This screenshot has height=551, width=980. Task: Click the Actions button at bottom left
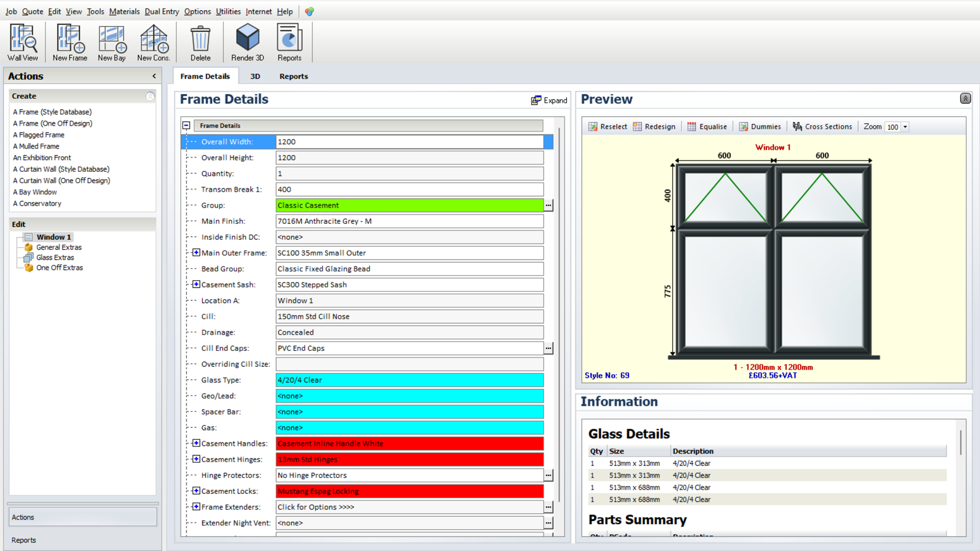82,517
